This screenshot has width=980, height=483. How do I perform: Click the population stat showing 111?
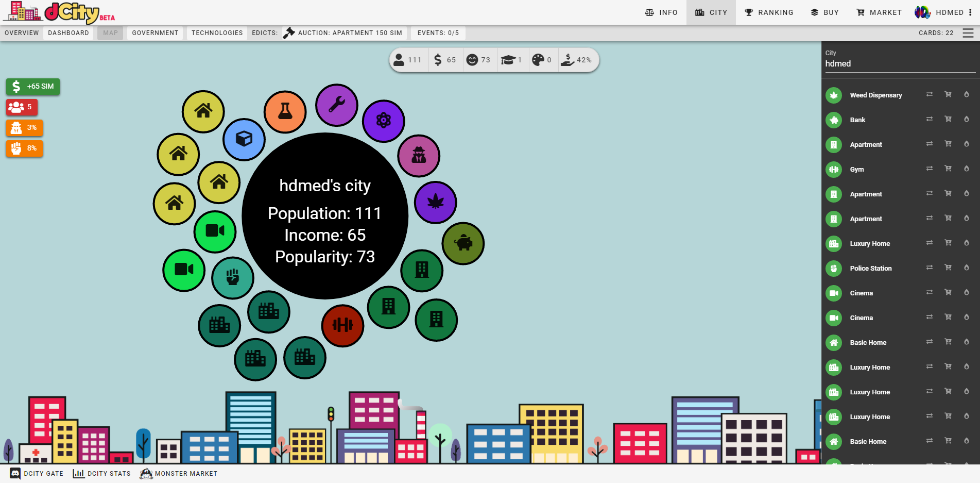(407, 60)
